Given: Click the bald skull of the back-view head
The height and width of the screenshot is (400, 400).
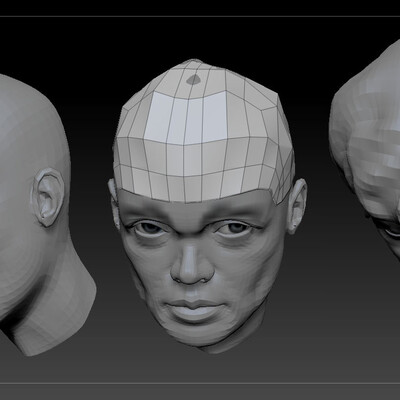Looking at the screenshot, I should 27,140.
